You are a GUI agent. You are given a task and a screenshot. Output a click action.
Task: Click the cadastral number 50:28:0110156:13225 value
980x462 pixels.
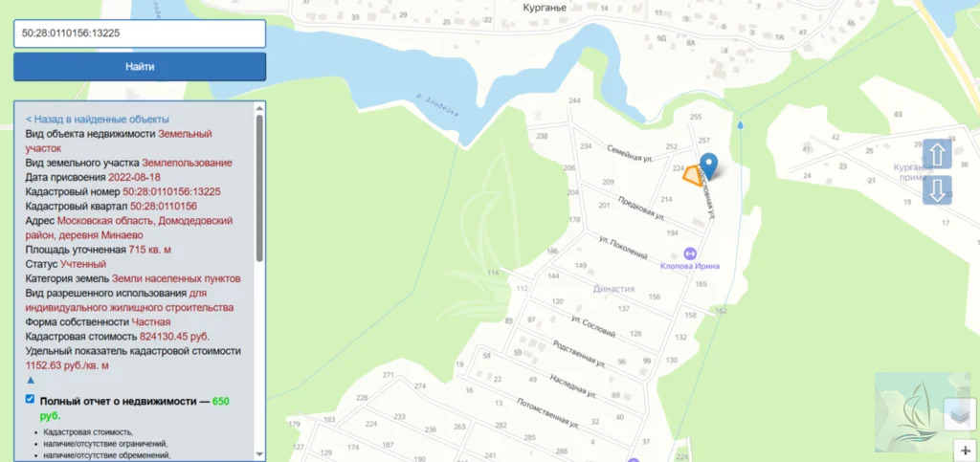point(171,191)
